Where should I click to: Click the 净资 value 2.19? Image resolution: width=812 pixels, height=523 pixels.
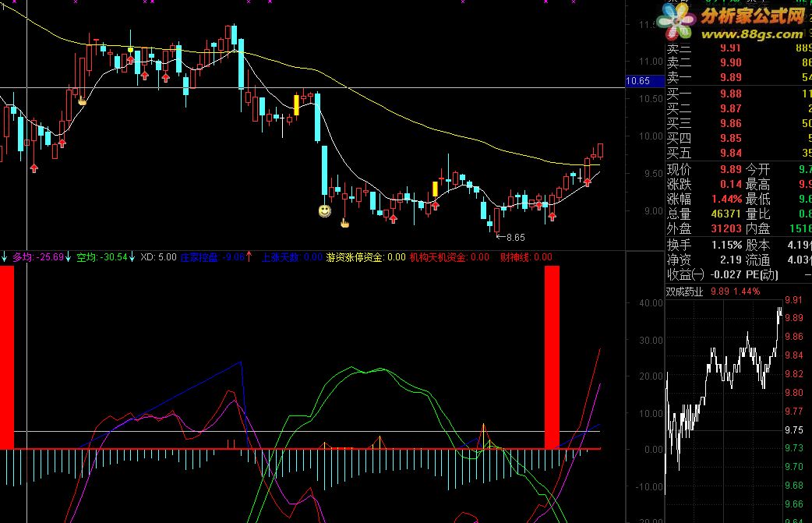(731, 260)
